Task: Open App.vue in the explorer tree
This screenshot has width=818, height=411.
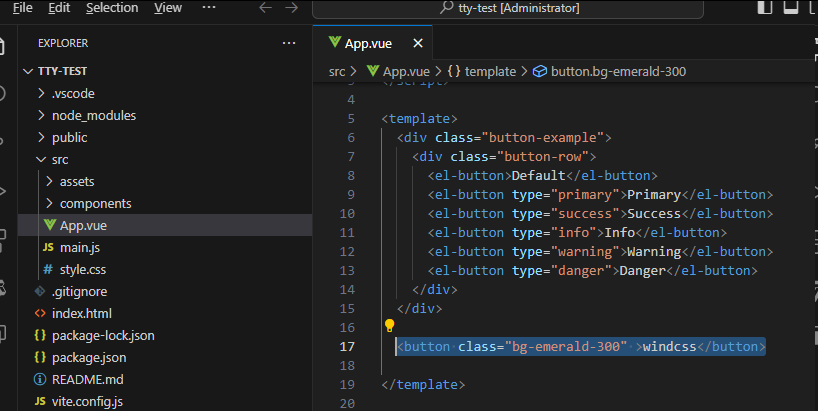Action: pyautogui.click(x=165, y=225)
